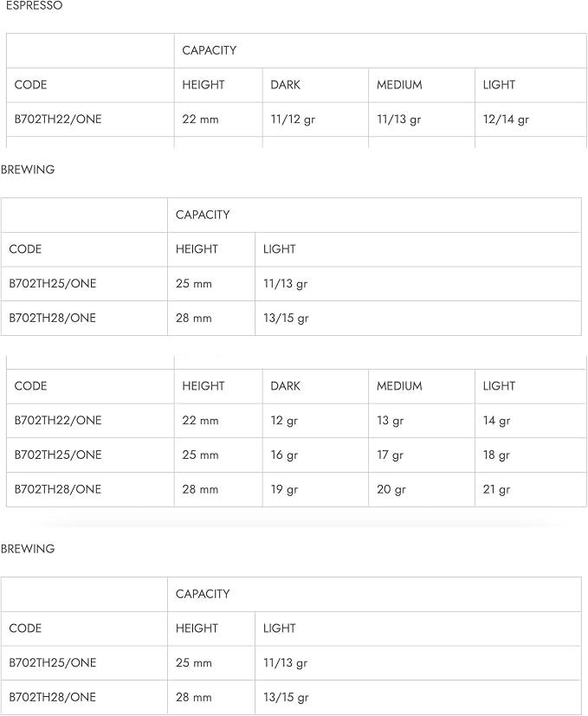
Task: Click 13/15 gr in first brewing table
Action: (286, 319)
